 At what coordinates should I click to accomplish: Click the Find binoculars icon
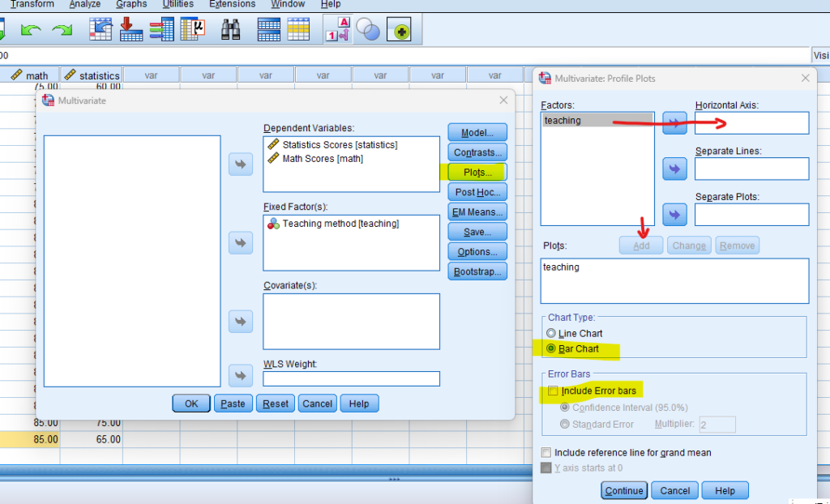point(232,30)
